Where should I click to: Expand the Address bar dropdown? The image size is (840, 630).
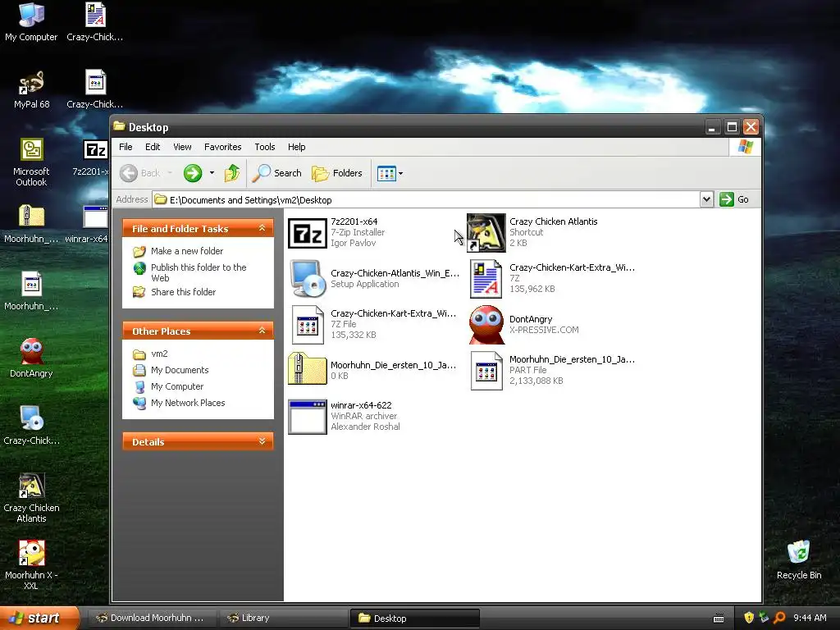(706, 199)
